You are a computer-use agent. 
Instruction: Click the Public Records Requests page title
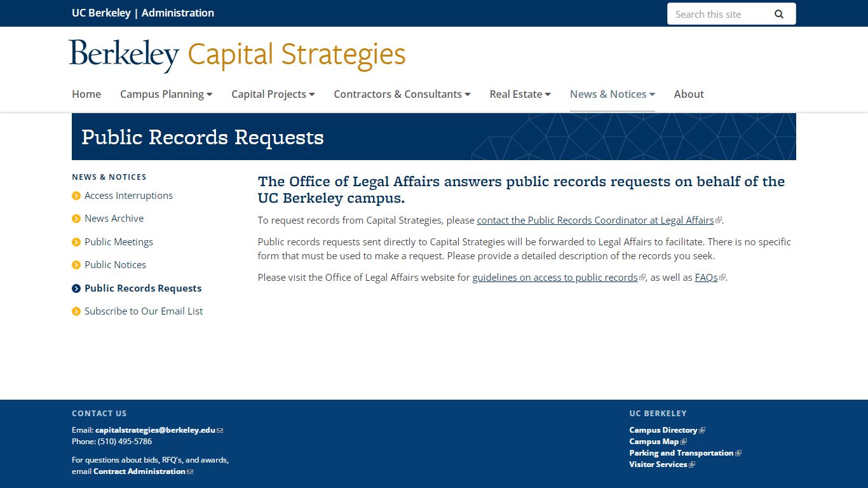(203, 137)
